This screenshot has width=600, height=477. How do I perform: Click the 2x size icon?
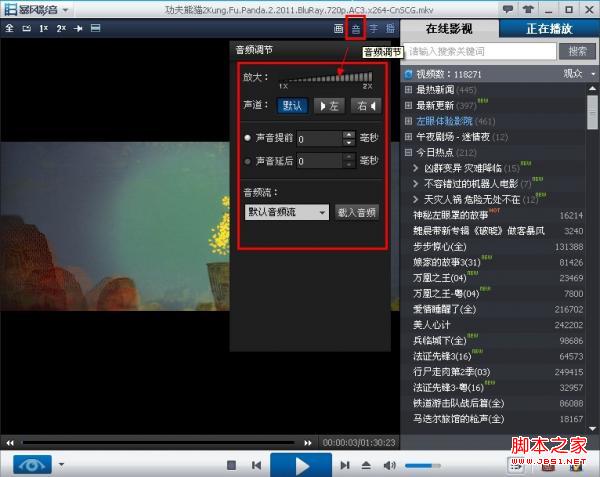[x=61, y=28]
